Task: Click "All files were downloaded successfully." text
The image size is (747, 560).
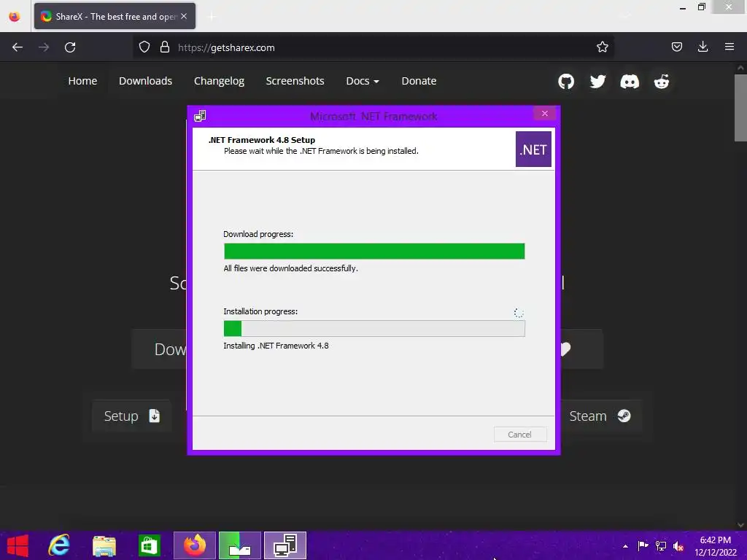Action: point(290,268)
